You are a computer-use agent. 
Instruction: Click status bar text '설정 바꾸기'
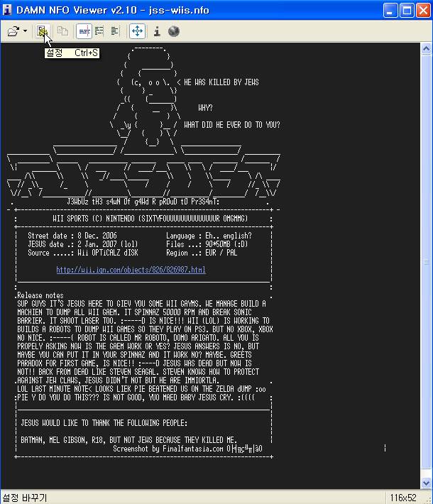[x=24, y=498]
